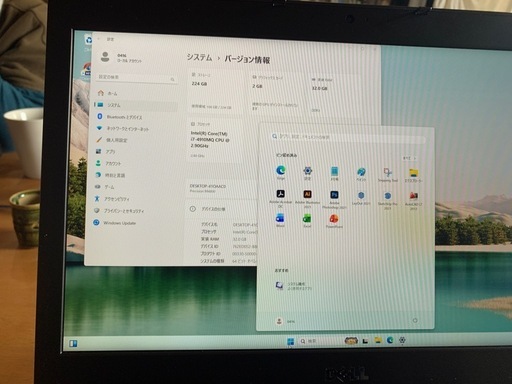
Task: Click the search magnifier in Settings search
Action: pyautogui.click(x=172, y=79)
